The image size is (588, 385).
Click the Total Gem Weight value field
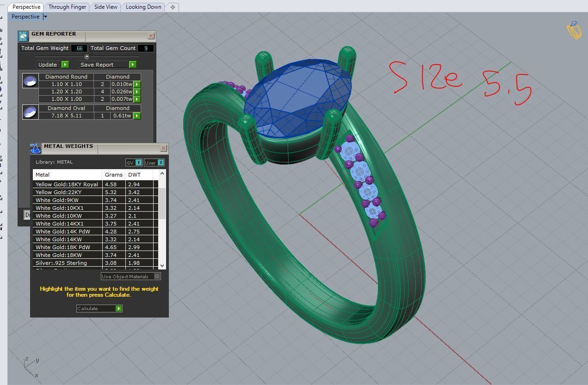point(79,48)
